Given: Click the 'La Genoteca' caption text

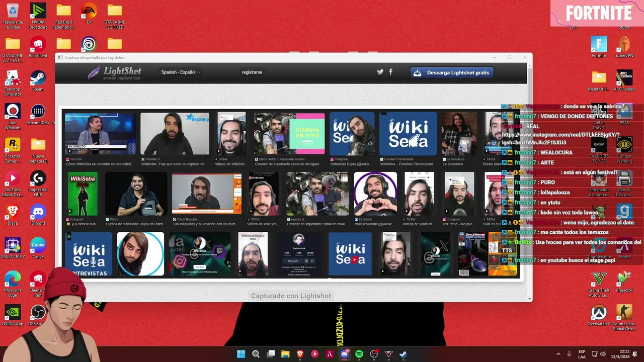Looking at the screenshot, I should coord(453,164).
